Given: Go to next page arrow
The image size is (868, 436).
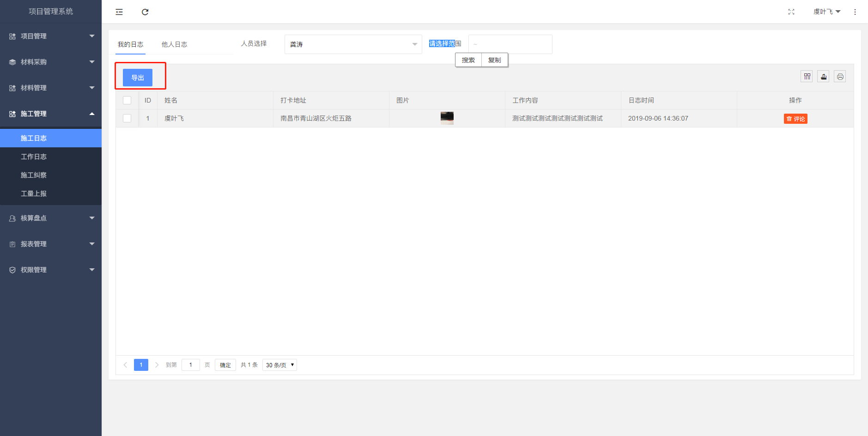Looking at the screenshot, I should pos(157,365).
